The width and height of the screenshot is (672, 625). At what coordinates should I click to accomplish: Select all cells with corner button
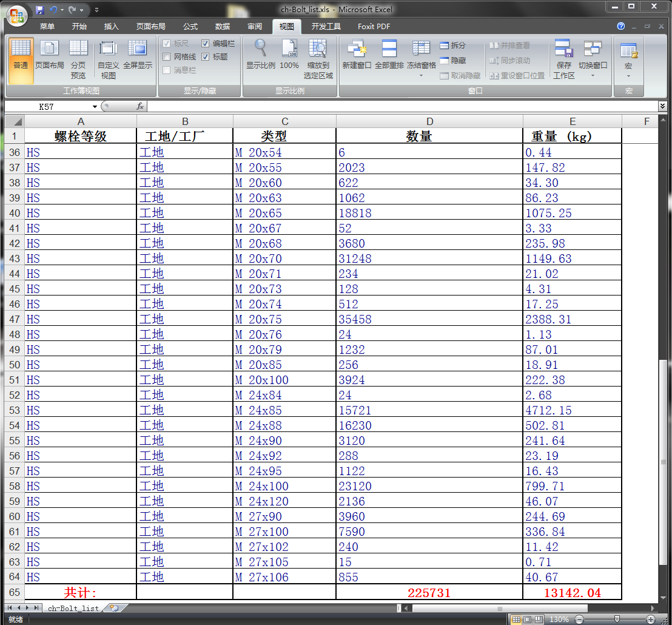coord(15,121)
